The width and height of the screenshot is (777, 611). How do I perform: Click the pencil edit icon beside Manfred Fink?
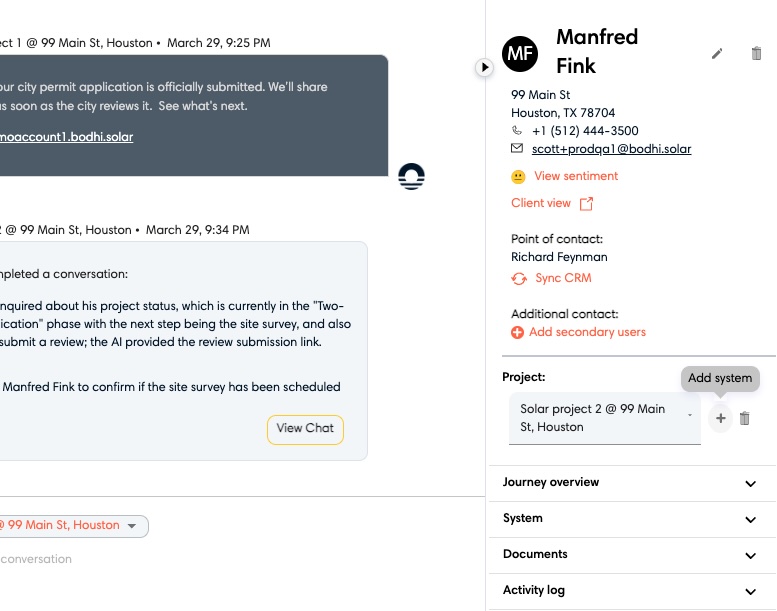pos(717,54)
